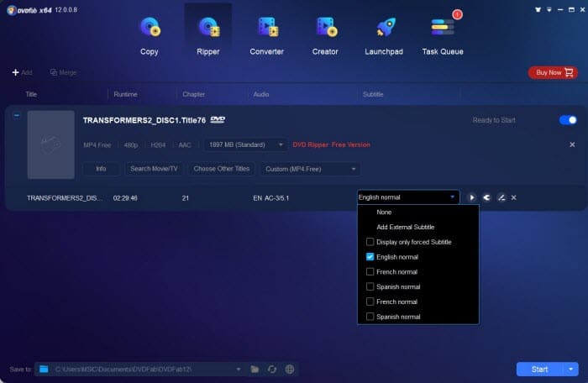Click the red Buy Now button
The image size is (588, 383).
click(x=553, y=72)
